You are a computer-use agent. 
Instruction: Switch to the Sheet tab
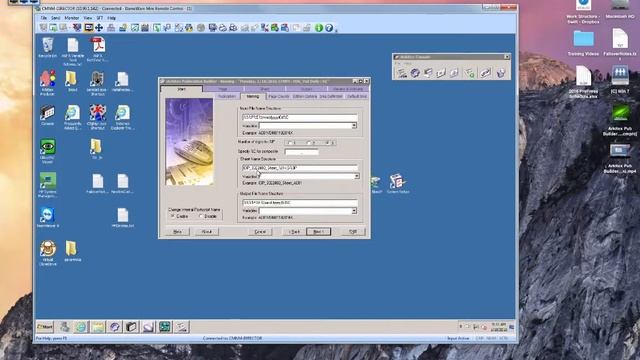264,89
